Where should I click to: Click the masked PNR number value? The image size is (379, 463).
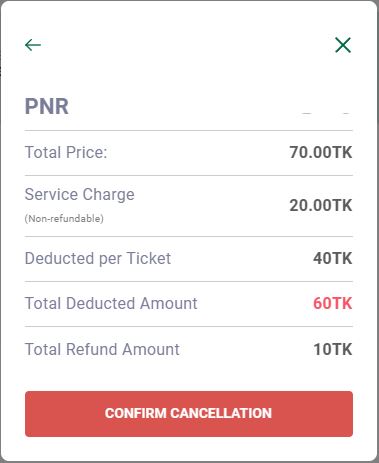pos(325,113)
